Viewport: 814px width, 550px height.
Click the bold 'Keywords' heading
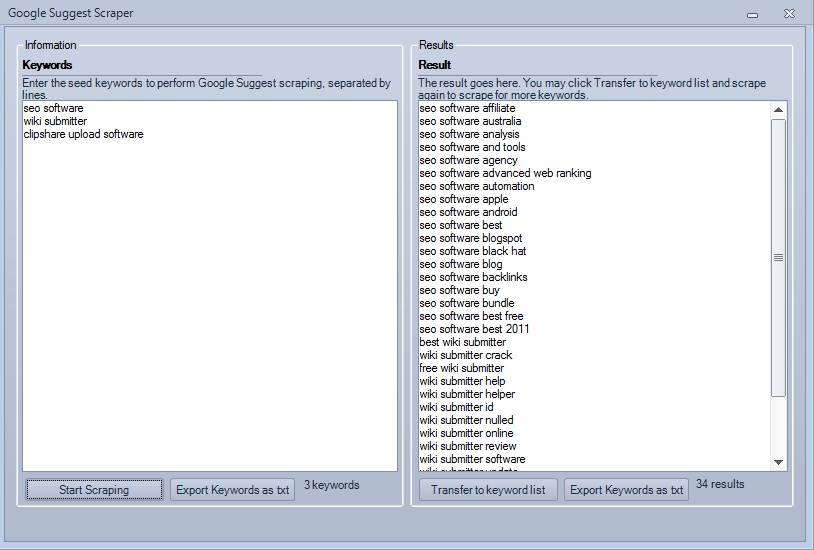[47, 65]
